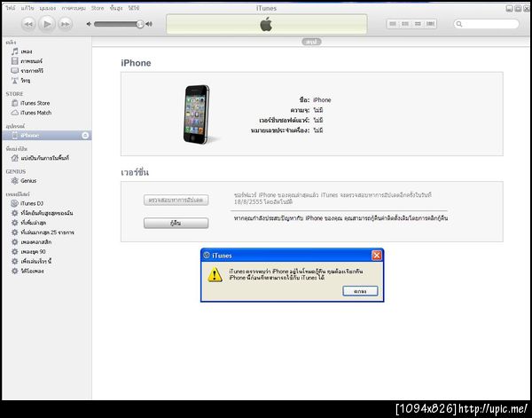The image size is (532, 418).
Task: Switch to the second view mode button
Action: 405,24
